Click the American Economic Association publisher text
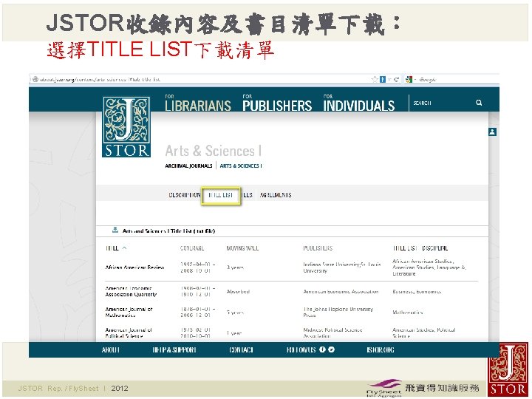This screenshot has width=532, height=399. 341,292
